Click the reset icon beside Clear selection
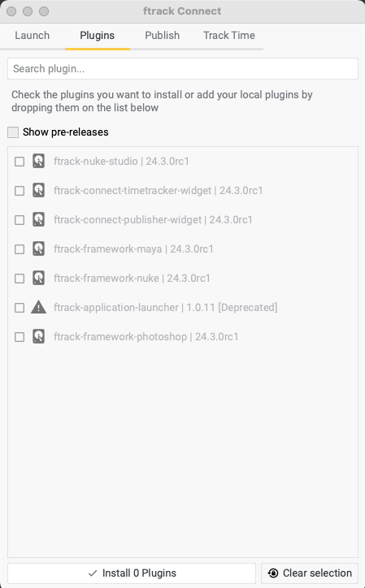This screenshot has width=365, height=588. (x=273, y=573)
